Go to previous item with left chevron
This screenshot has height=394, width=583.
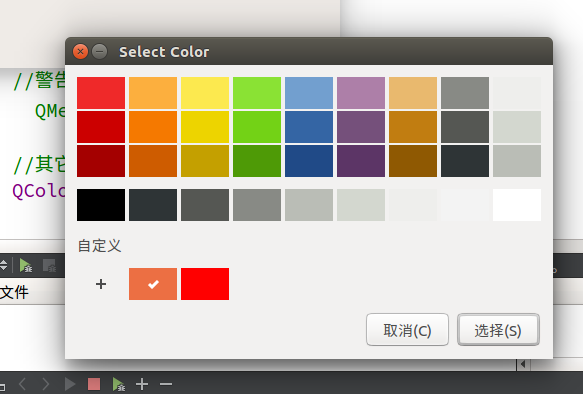click(x=22, y=384)
